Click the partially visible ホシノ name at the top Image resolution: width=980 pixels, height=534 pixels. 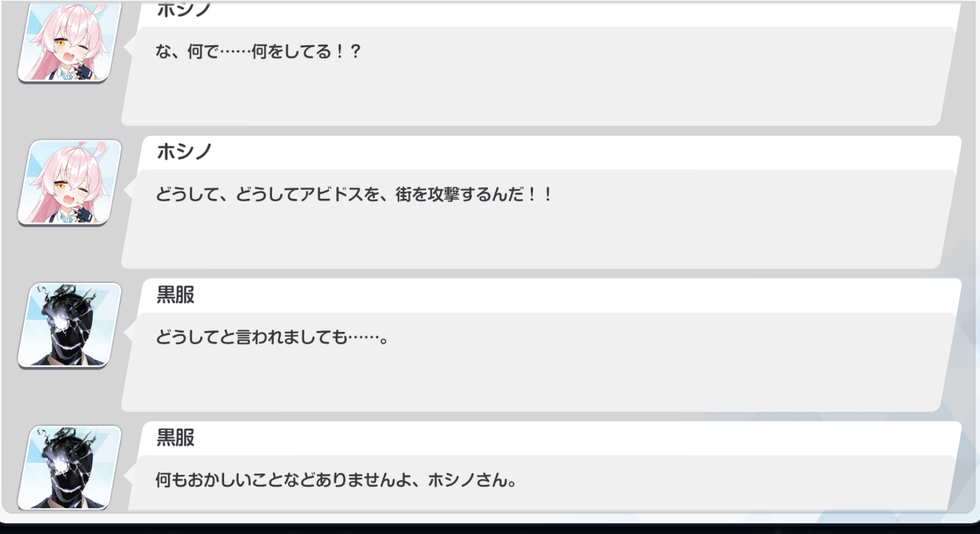click(x=184, y=10)
